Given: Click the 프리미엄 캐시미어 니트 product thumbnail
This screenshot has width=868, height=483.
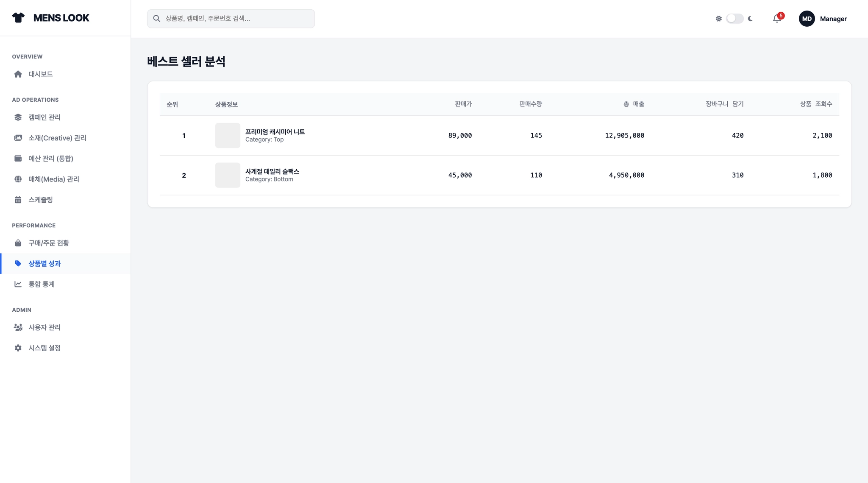Looking at the screenshot, I should pyautogui.click(x=228, y=135).
